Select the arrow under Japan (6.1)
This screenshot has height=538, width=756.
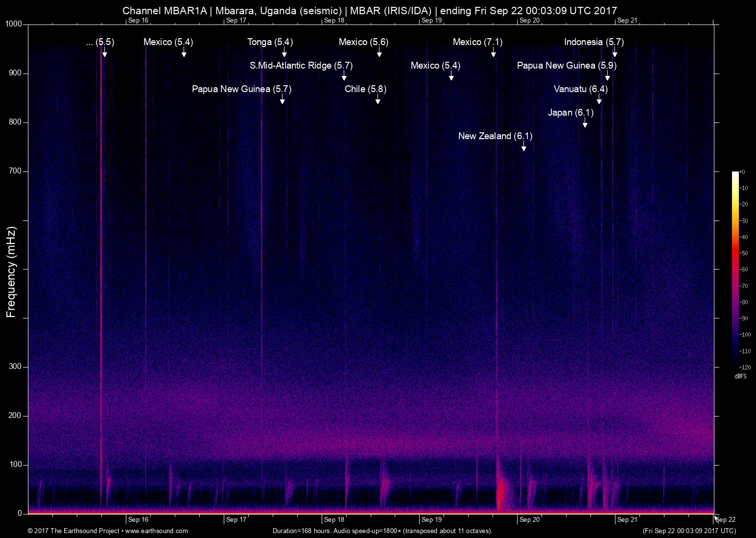click(x=585, y=123)
